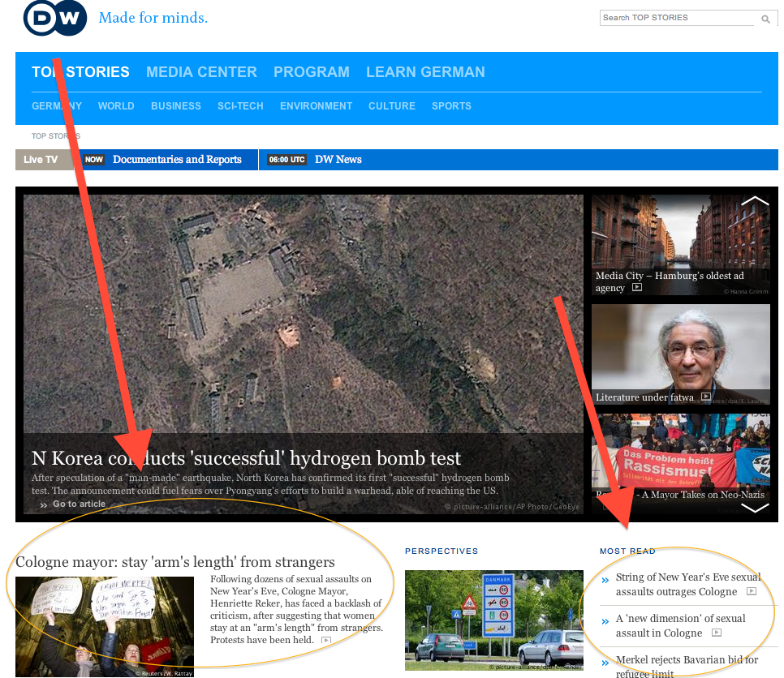Image resolution: width=784 pixels, height=678 pixels.
Task: Open the MEDIA CENTER tab
Action: click(201, 72)
